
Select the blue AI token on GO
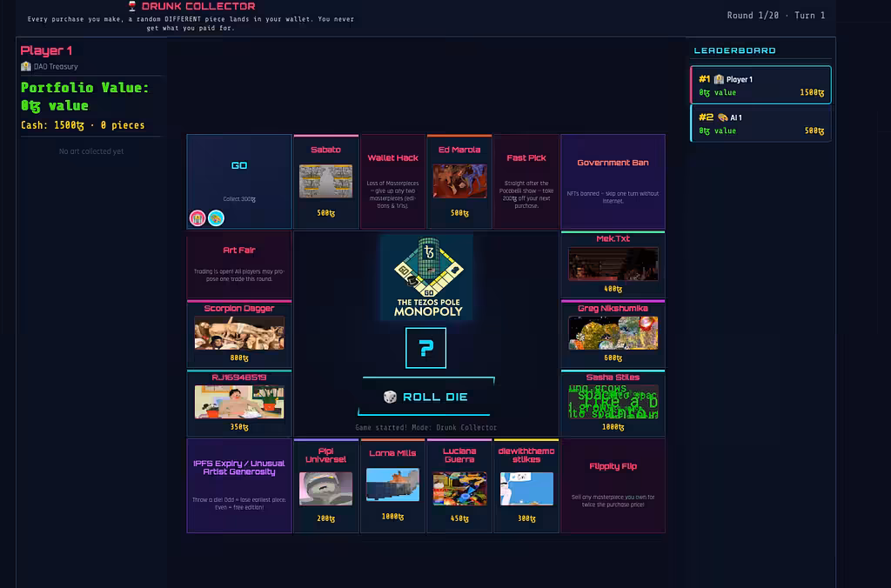(x=216, y=218)
